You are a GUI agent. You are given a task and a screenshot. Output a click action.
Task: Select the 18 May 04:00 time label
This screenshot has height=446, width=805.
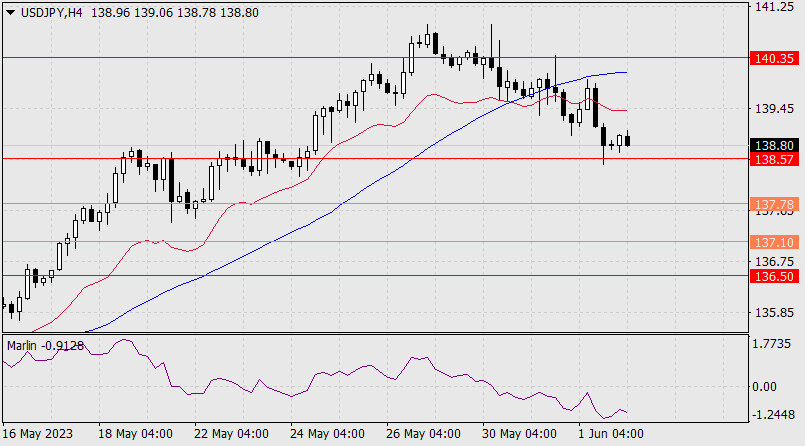pos(135,434)
